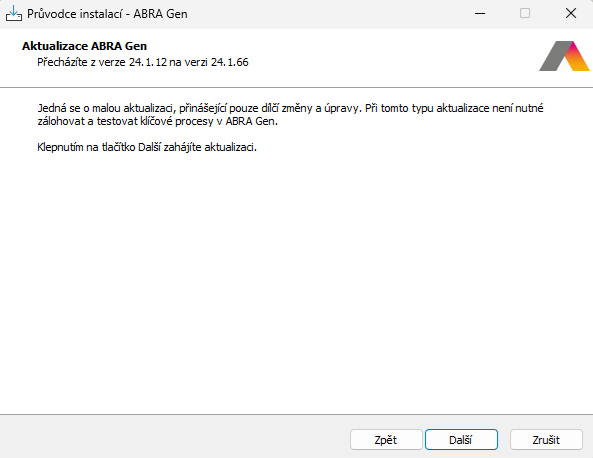This screenshot has width=593, height=458.
Task: Click the paragraph beginning Jedná se o malou aktualizaci
Action: pos(290,115)
